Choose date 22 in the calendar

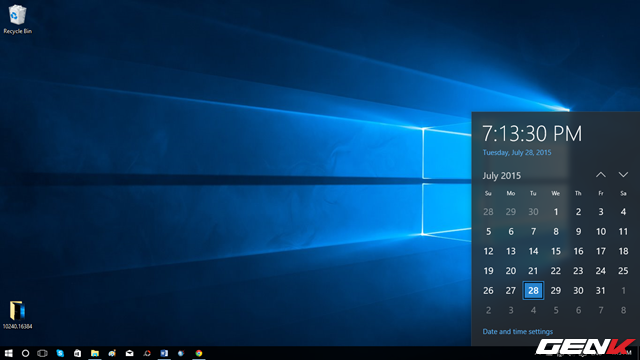point(556,271)
